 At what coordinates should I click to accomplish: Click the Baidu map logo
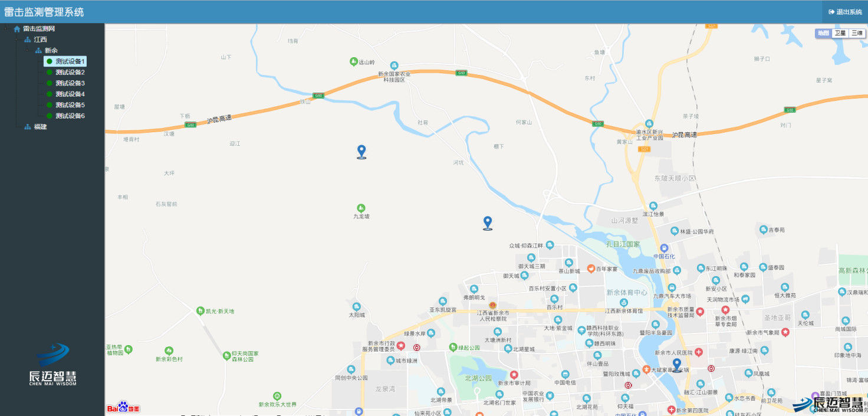[123, 407]
